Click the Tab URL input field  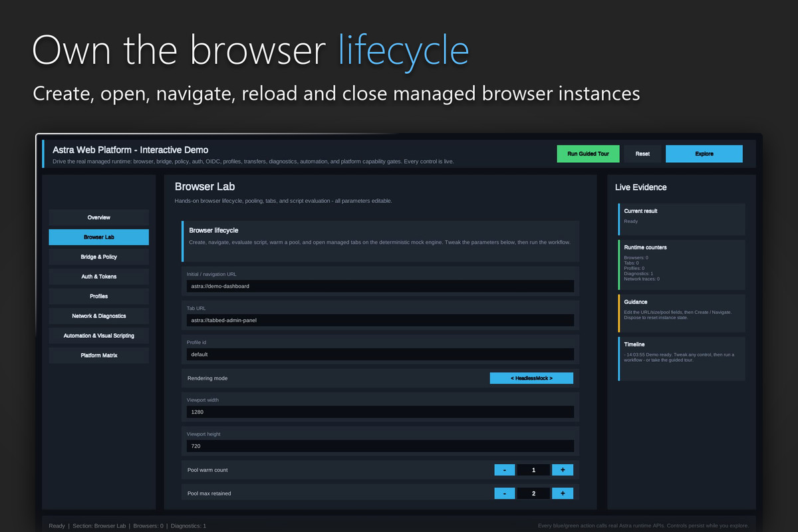tap(380, 320)
